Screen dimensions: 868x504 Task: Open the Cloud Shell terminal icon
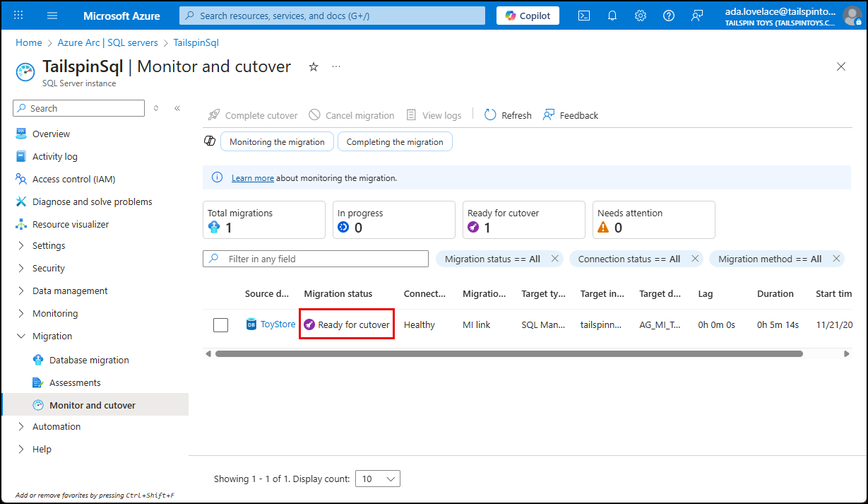click(x=584, y=15)
